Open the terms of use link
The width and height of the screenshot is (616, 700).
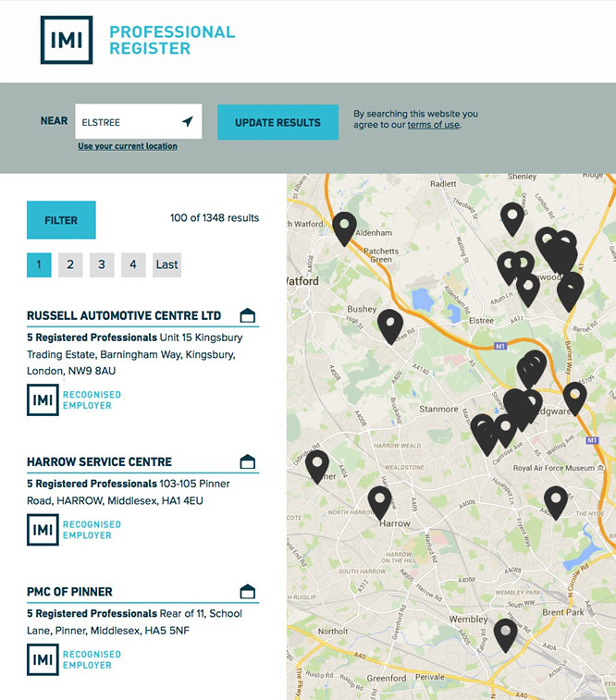433,125
